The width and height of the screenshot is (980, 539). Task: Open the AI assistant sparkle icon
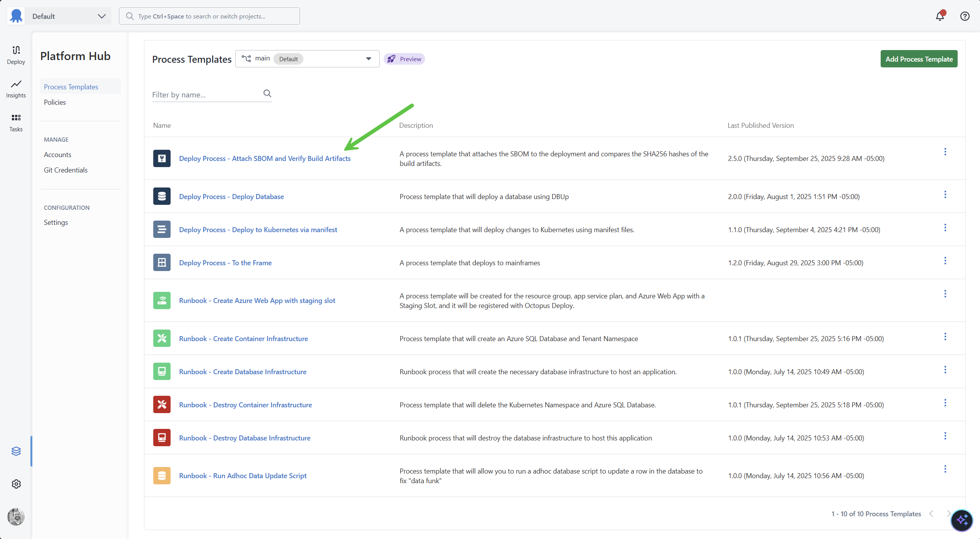(x=962, y=520)
